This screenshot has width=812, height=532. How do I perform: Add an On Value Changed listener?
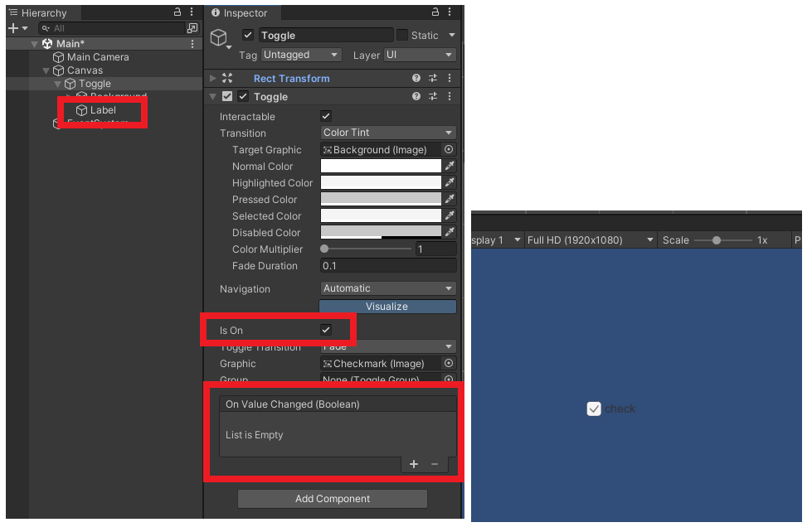tap(413, 464)
